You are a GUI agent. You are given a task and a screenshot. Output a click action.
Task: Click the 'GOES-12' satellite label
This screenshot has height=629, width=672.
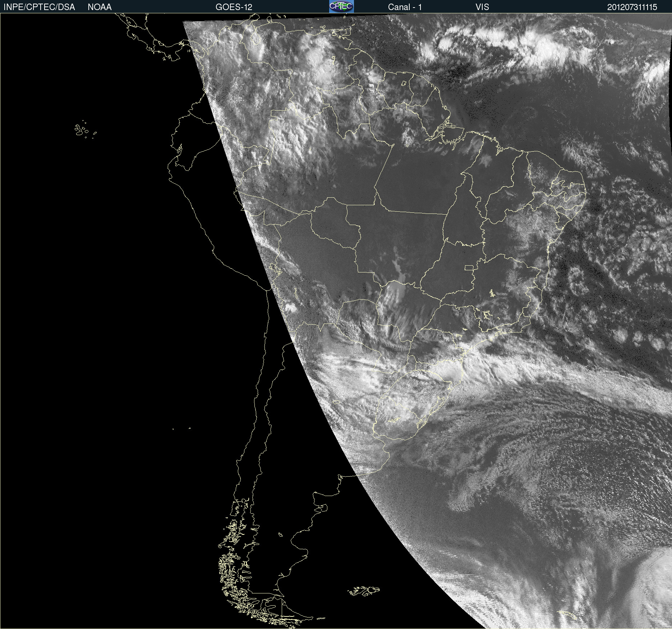(234, 7)
